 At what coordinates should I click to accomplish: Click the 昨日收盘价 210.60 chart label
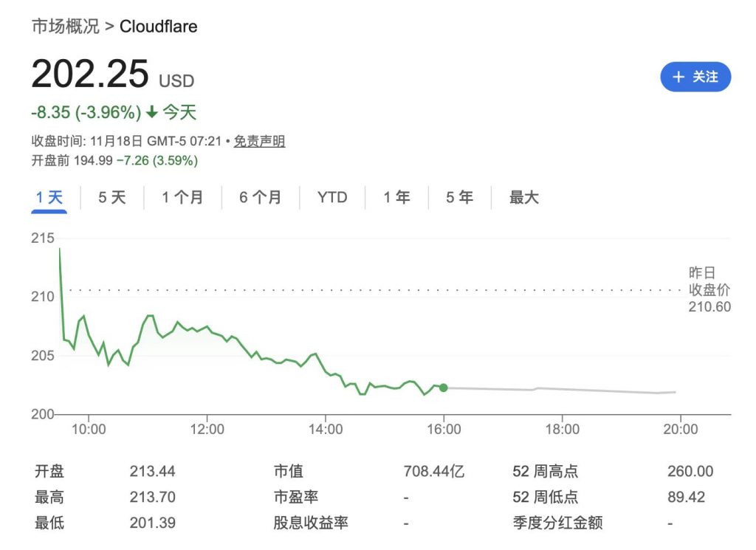pyautogui.click(x=709, y=289)
